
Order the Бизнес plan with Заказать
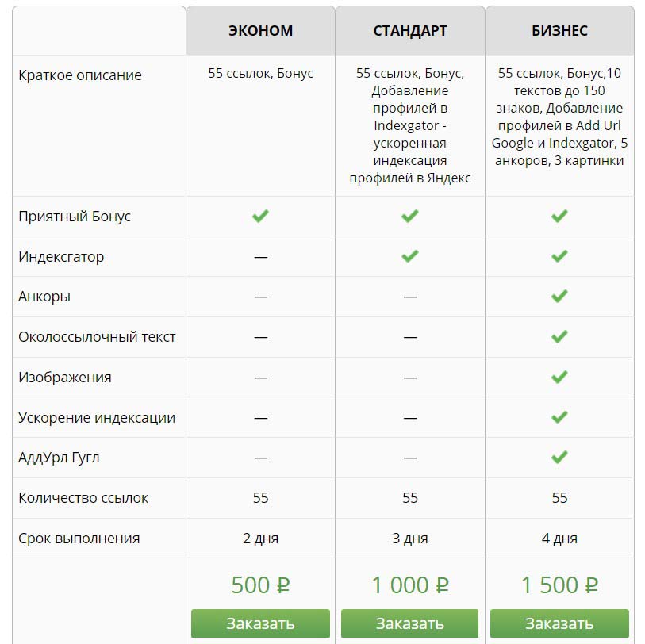point(559,623)
